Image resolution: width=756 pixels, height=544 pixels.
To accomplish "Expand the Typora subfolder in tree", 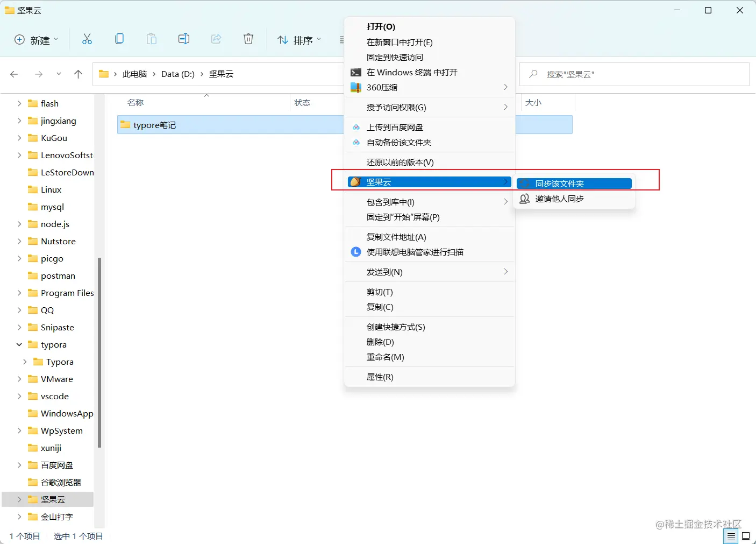I will (x=25, y=362).
